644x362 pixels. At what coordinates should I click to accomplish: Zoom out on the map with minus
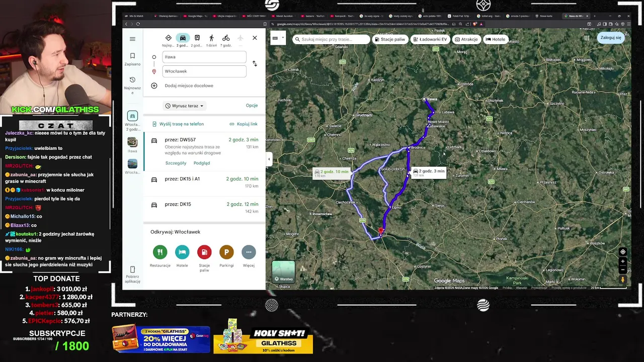(x=623, y=269)
